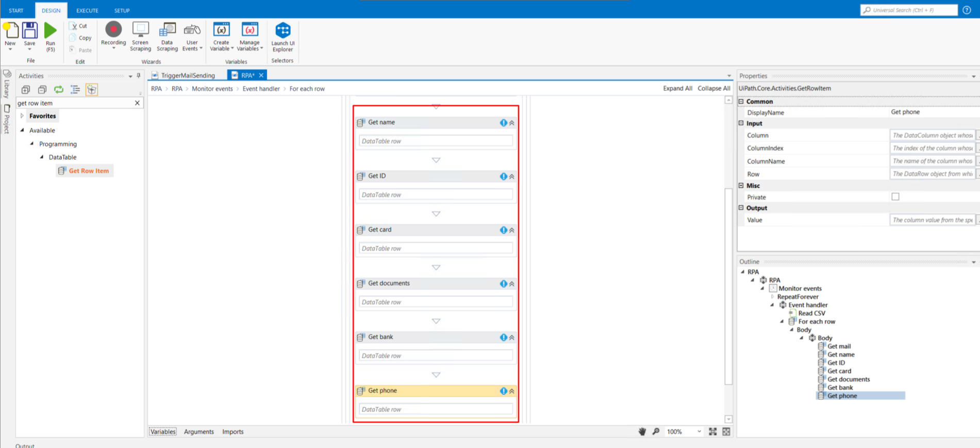Image resolution: width=980 pixels, height=448 pixels.
Task: Select Get Row Item activity
Action: click(x=85, y=171)
